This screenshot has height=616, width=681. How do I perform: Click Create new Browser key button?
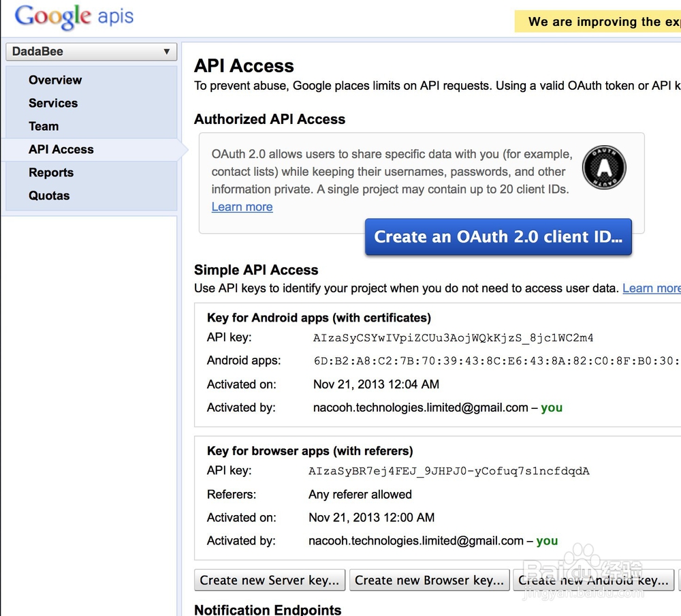pos(429,580)
